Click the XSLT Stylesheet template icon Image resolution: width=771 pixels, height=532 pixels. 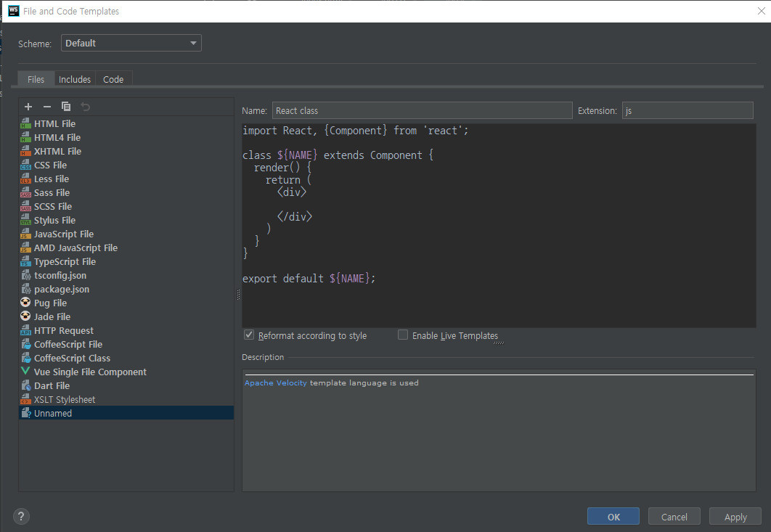click(25, 399)
